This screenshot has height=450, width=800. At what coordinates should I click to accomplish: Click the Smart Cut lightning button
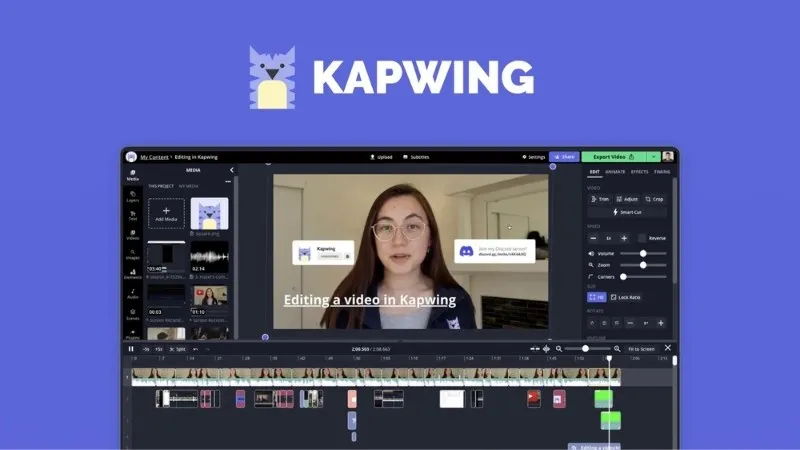(x=627, y=212)
